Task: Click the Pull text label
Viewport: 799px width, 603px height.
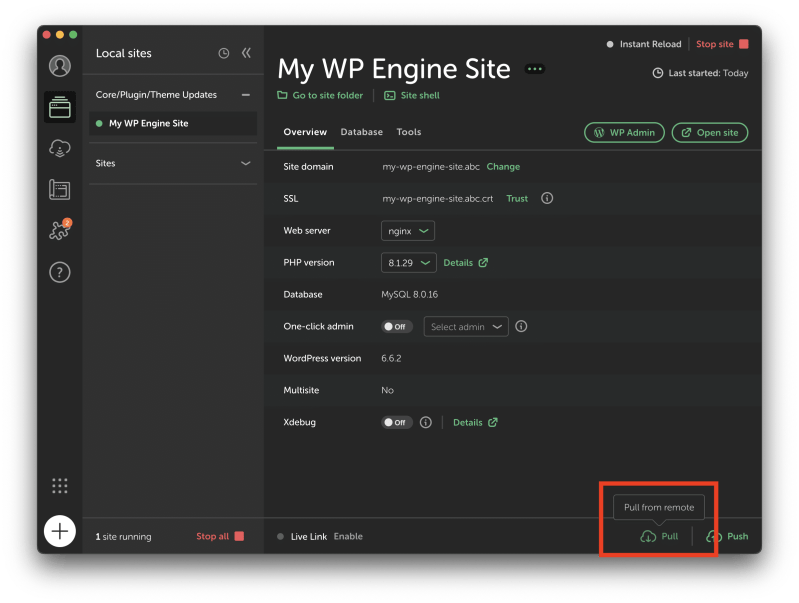Action: coord(670,536)
